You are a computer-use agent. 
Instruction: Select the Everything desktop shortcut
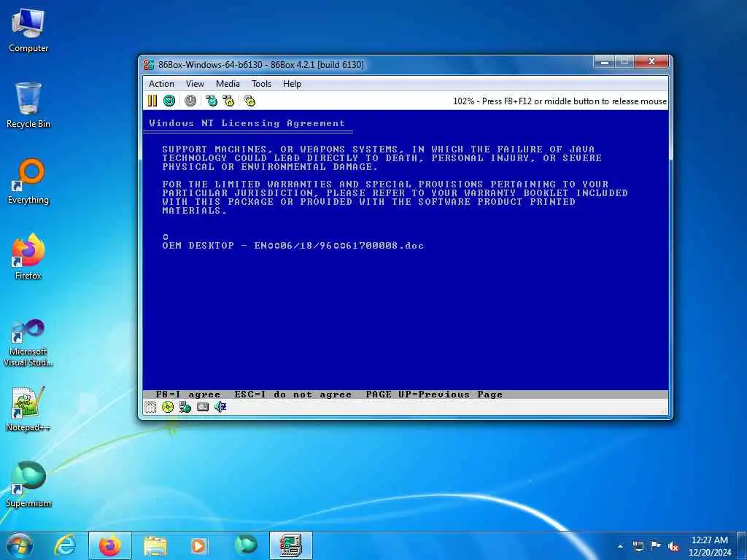click(28, 182)
